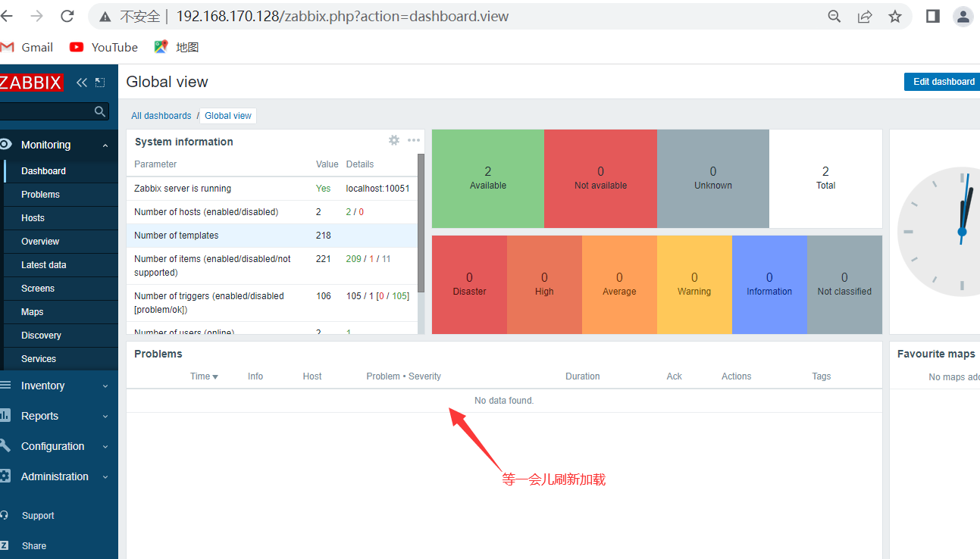
Task: Open the browser side panel icon
Action: pos(933,17)
